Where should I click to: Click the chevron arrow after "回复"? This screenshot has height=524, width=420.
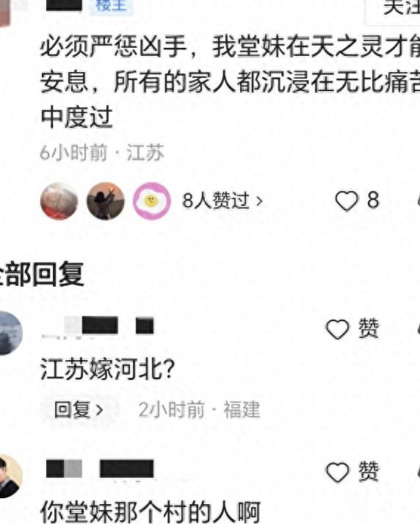pos(99,409)
